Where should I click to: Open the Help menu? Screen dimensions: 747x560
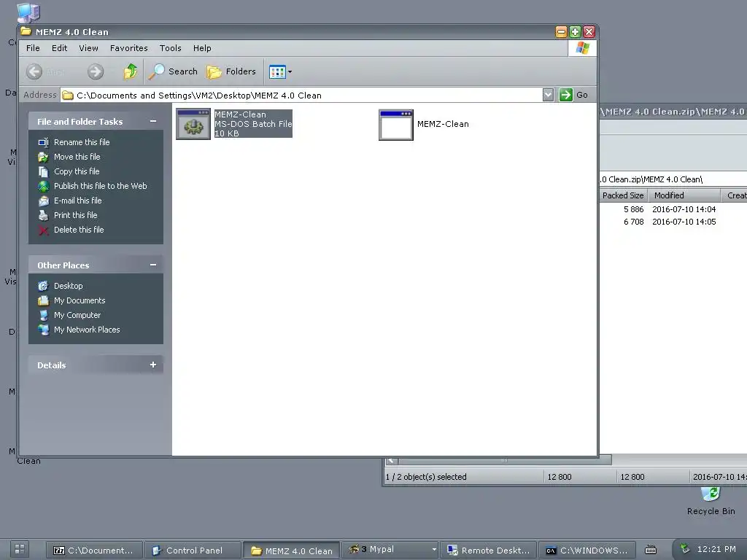point(202,48)
